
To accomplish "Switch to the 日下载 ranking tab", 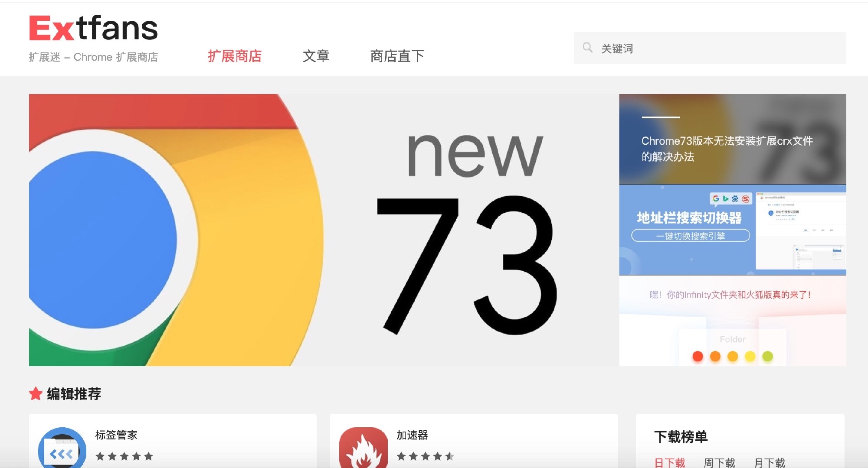I will (669, 463).
